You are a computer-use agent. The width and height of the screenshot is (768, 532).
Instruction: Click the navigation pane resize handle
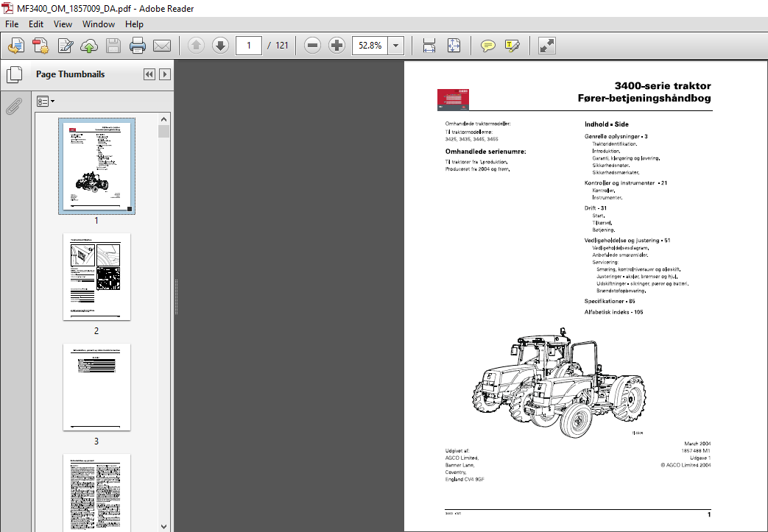pyautogui.click(x=176, y=297)
